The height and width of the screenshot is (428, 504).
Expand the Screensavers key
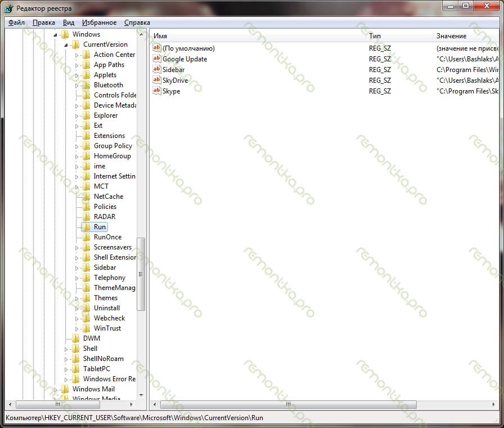click(76, 248)
